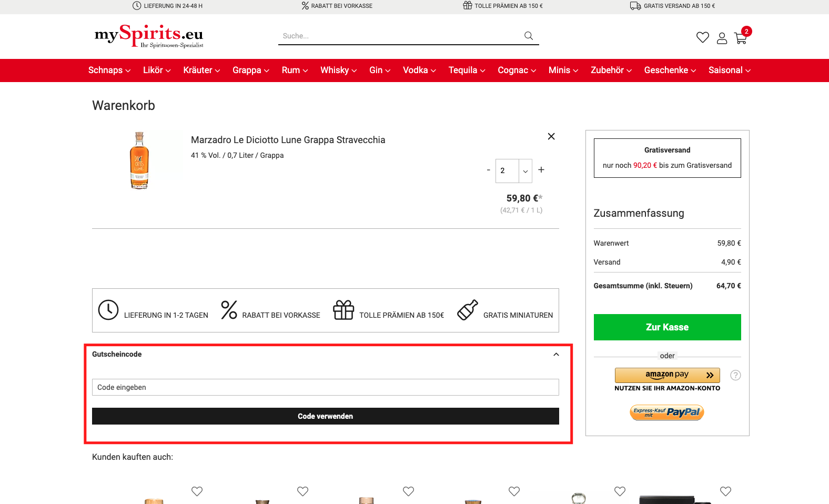Click the gift icon beside Tolle Prämien ab 150€
Image resolution: width=829 pixels, height=504 pixels.
pyautogui.click(x=343, y=310)
